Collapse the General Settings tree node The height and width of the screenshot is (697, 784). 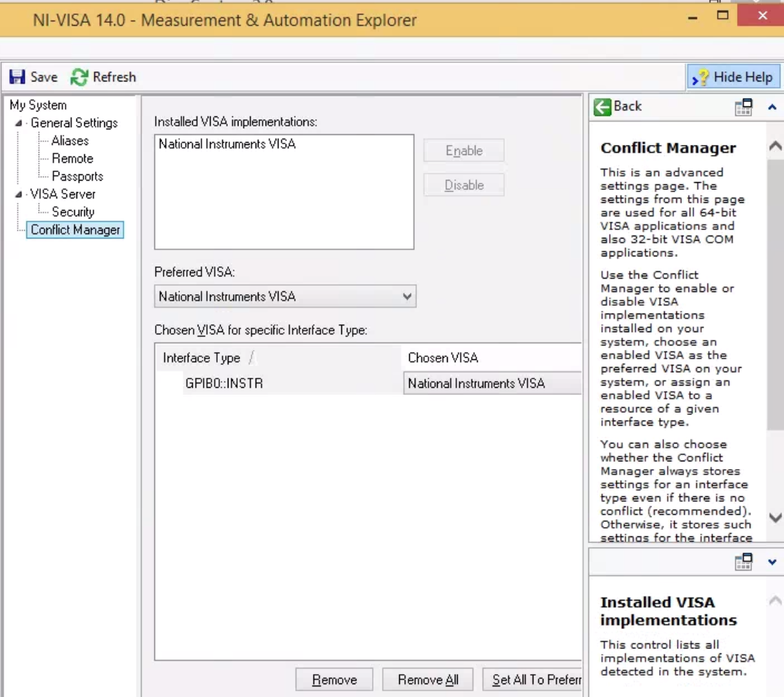pos(19,123)
